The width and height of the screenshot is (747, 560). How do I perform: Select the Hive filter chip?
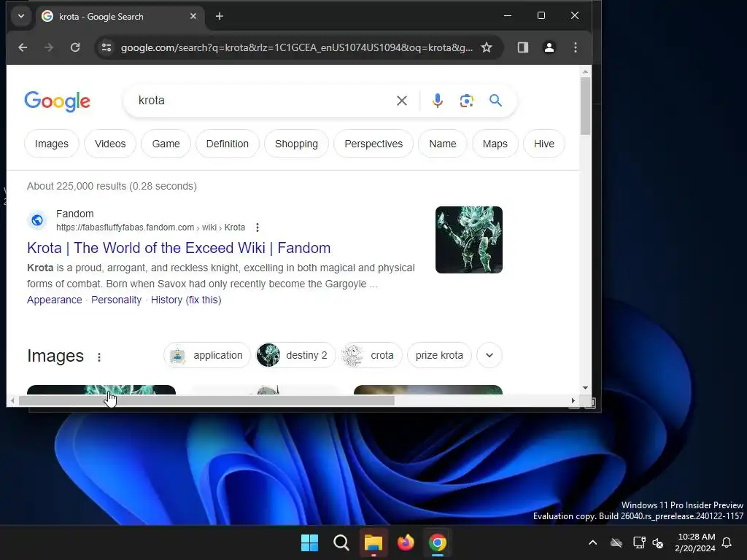pyautogui.click(x=544, y=144)
